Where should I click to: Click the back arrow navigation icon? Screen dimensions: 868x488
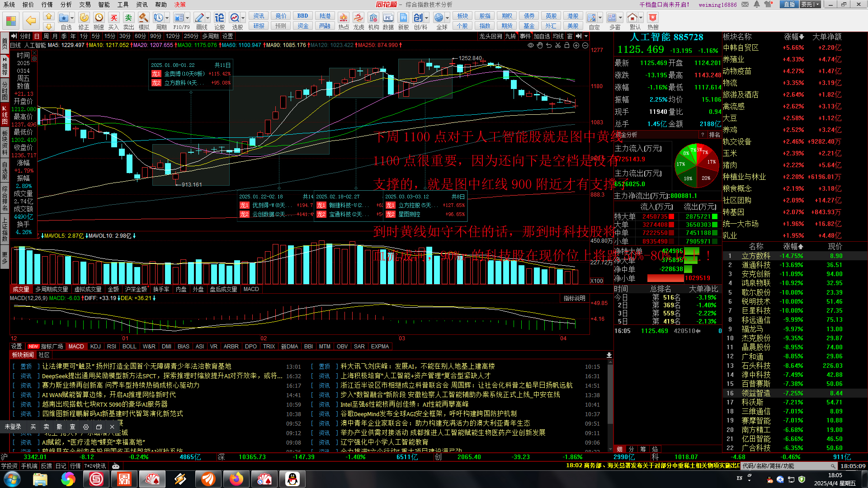[x=31, y=20]
